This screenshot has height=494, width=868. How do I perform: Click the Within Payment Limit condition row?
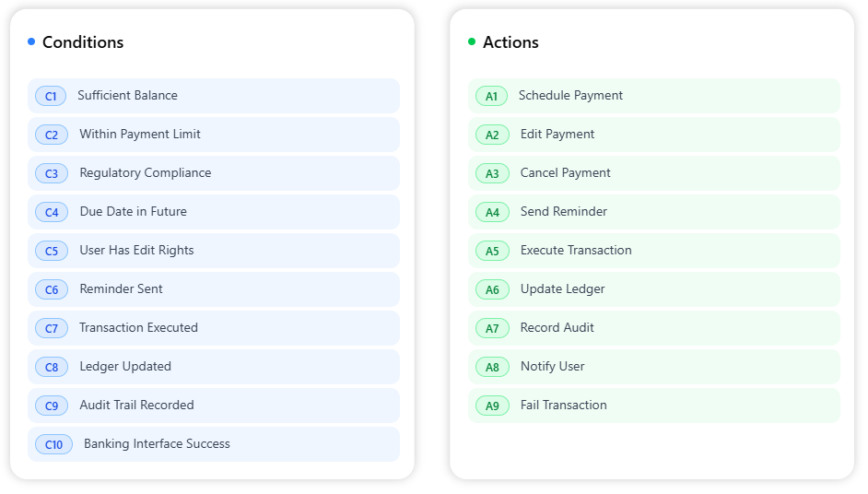pos(214,135)
